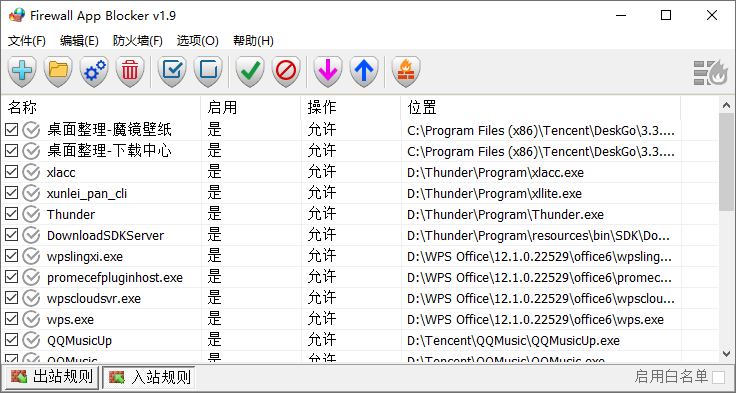736x393 pixels.
Task: Click the blue Move up arrow icon
Action: [x=364, y=71]
